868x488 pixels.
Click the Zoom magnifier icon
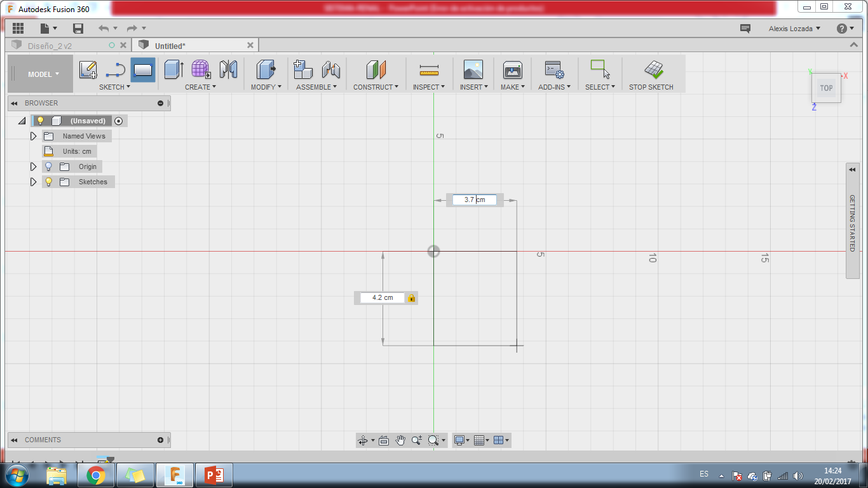coord(417,440)
